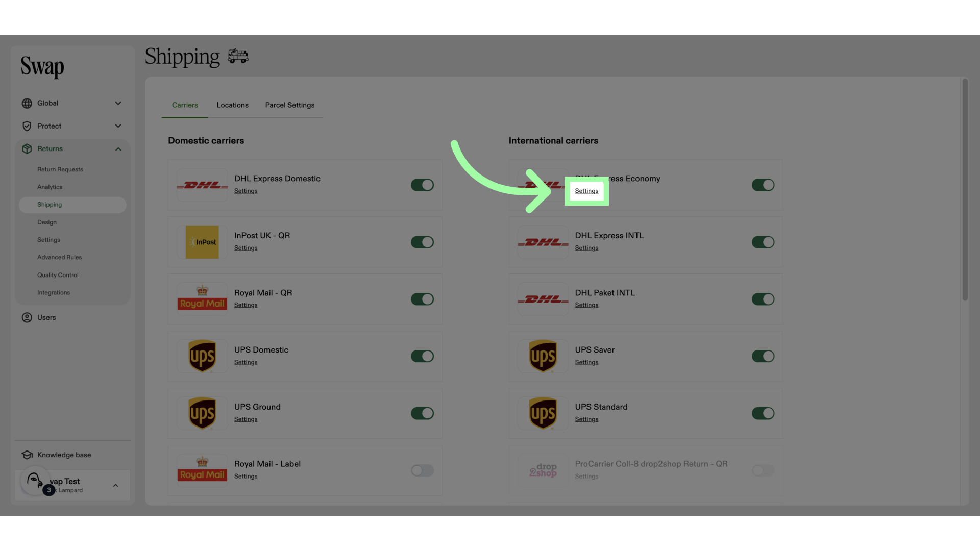Screen dimensions: 980x551
Task: Go to Analytics page
Action: (50, 187)
